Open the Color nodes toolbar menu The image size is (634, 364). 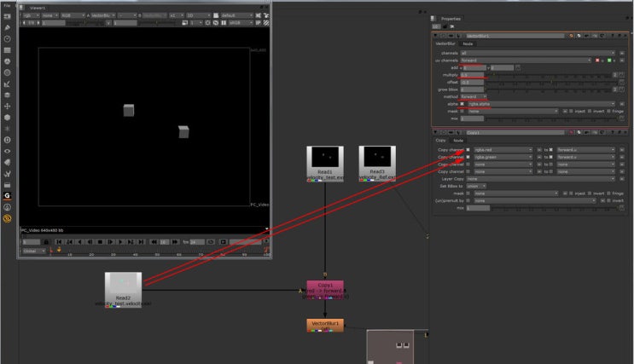pos(7,61)
